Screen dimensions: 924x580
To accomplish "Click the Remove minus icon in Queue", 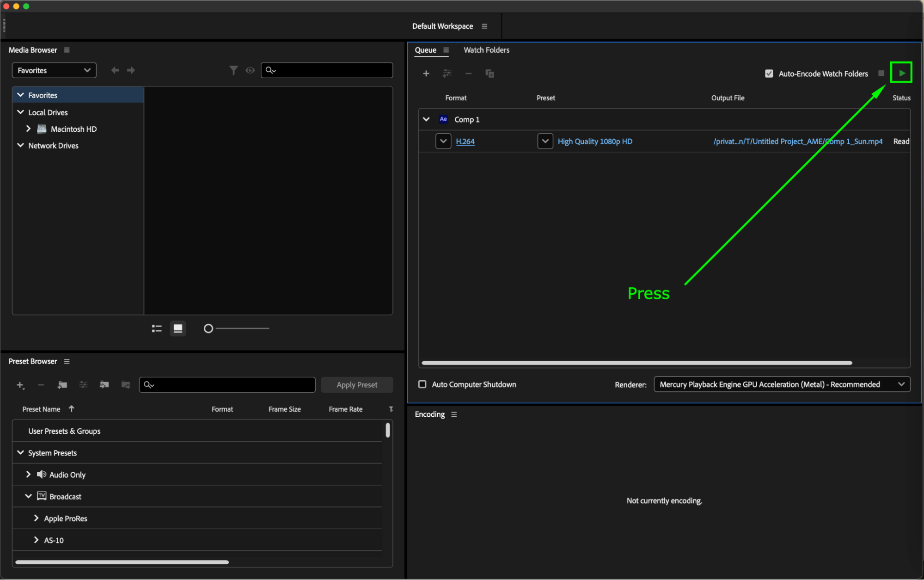I will [x=468, y=74].
